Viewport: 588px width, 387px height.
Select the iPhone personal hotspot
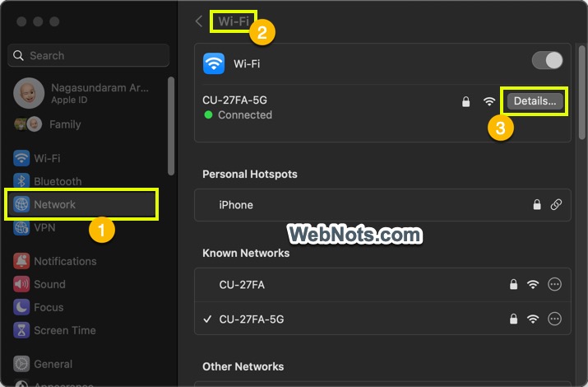coord(382,205)
